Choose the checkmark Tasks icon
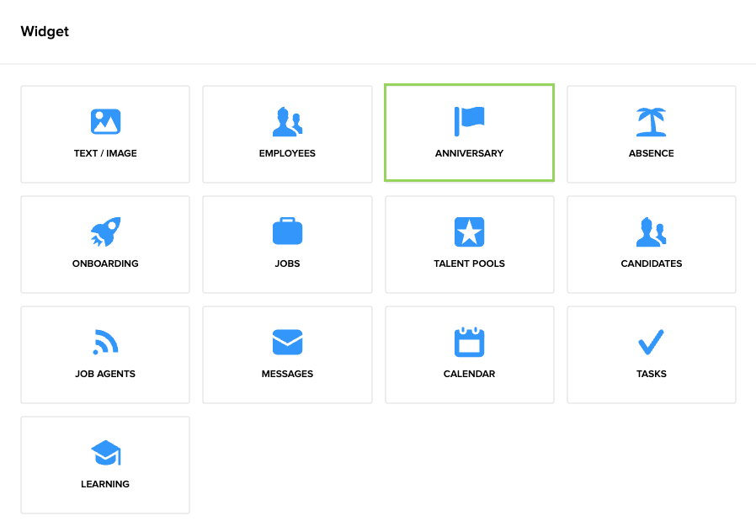 [x=651, y=342]
